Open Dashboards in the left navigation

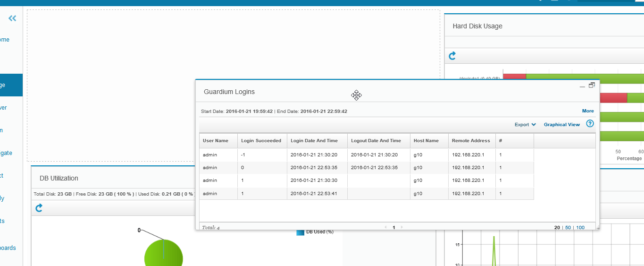(8, 248)
